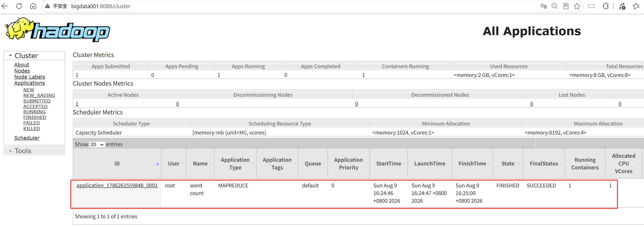Filter applications by FINISHED state link

[x=35, y=117]
